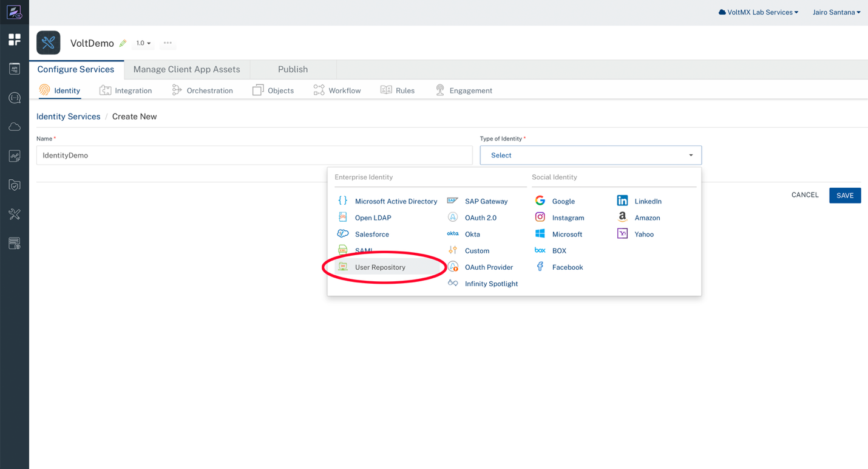Open the Engagement sub-tab
This screenshot has height=469, width=868.
tap(464, 91)
